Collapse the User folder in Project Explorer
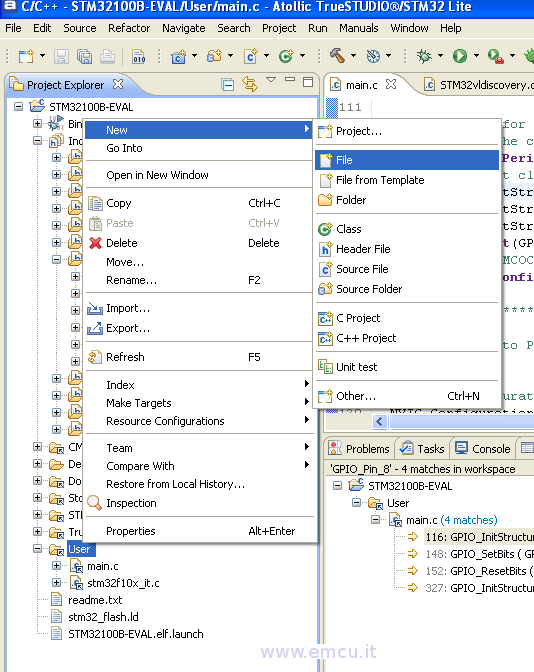Viewport: 534px width, 672px height. click(37, 549)
